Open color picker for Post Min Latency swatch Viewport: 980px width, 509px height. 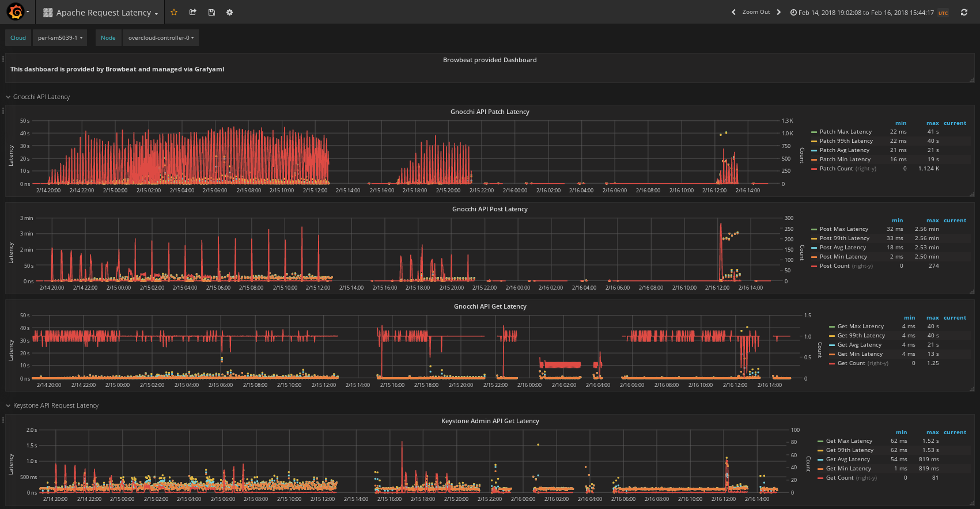click(814, 257)
